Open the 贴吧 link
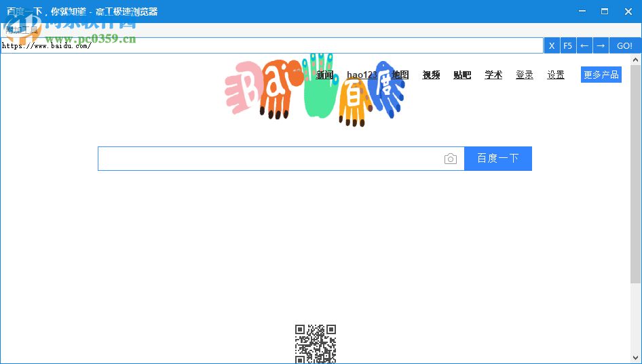642x364 pixels. [x=462, y=75]
